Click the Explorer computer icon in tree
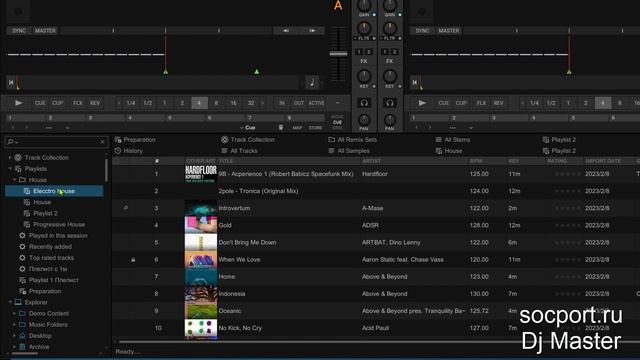 point(18,302)
